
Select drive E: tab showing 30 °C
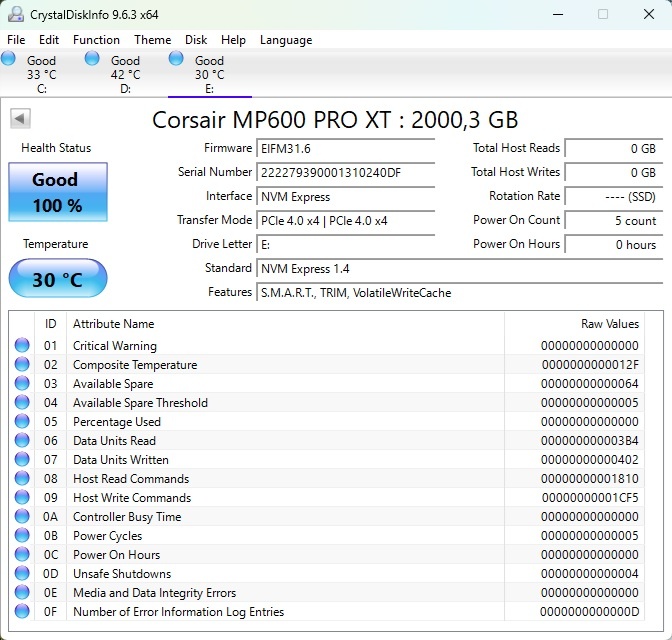point(210,74)
